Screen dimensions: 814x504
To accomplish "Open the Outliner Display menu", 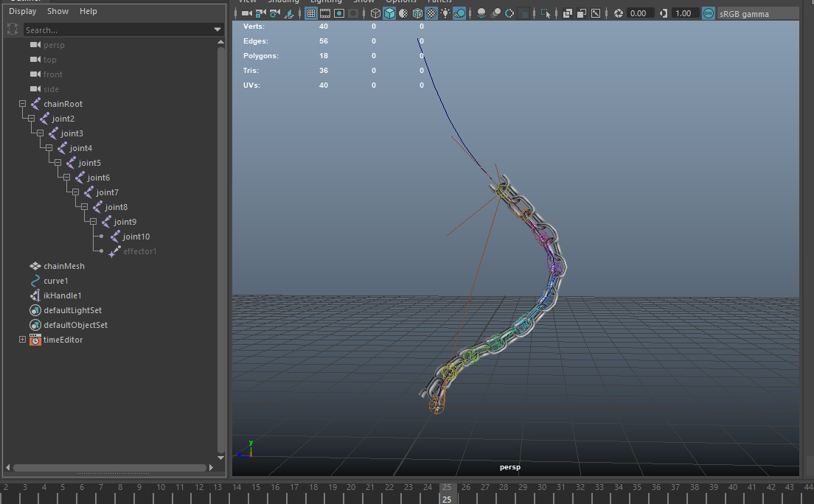I will (23, 11).
